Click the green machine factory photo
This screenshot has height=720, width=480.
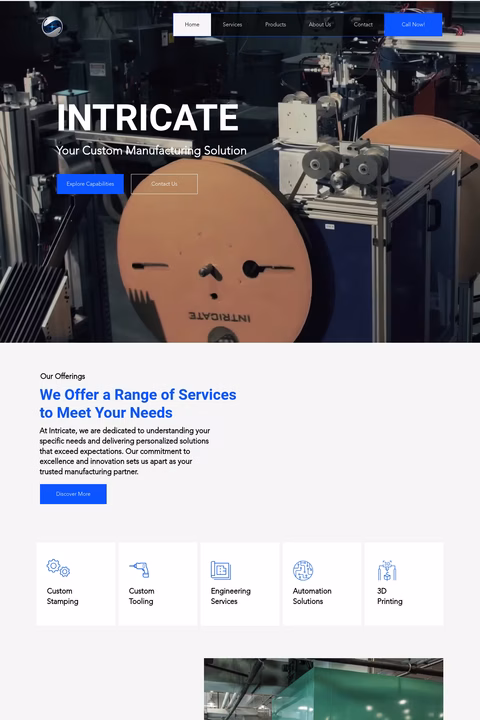click(323, 689)
